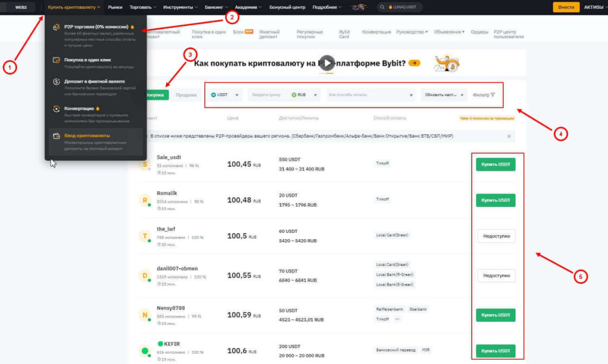Viewport: 608px width, 364px height.
Task: Open the RUB currency dropdown
Action: click(x=305, y=94)
